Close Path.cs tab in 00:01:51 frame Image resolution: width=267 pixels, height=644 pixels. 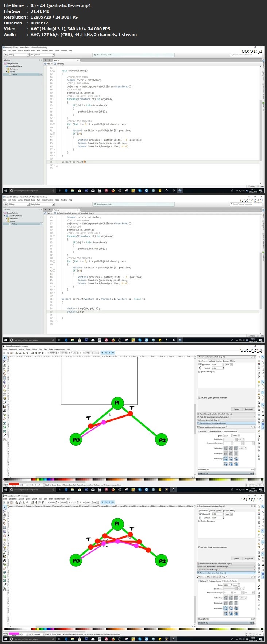coord(78,61)
